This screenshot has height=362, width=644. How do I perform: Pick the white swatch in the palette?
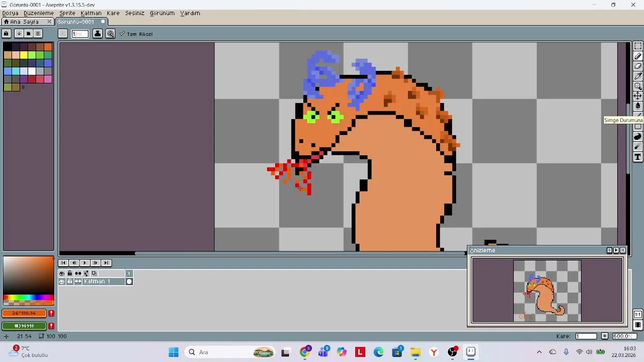(x=32, y=71)
